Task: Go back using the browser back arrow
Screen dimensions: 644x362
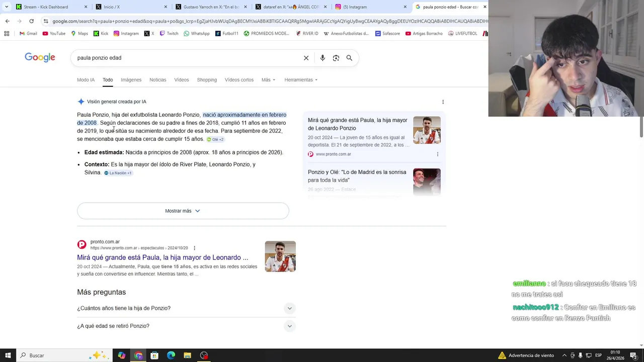Action: [x=7, y=21]
